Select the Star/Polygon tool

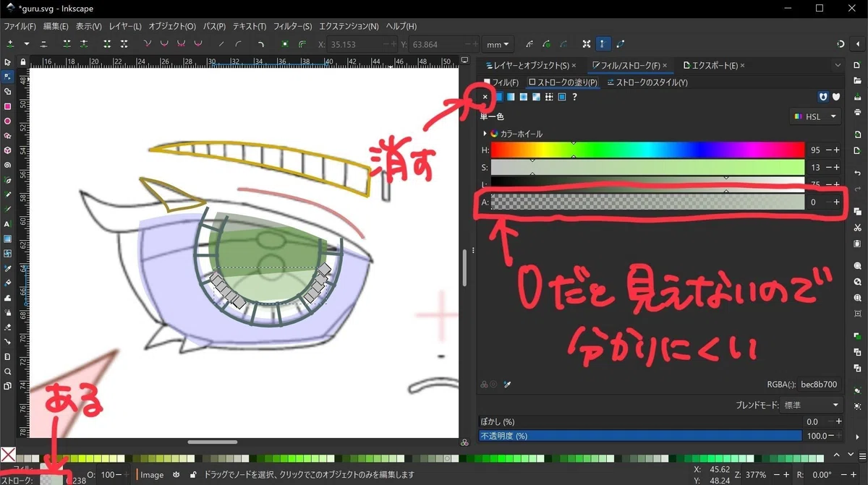[x=7, y=136]
